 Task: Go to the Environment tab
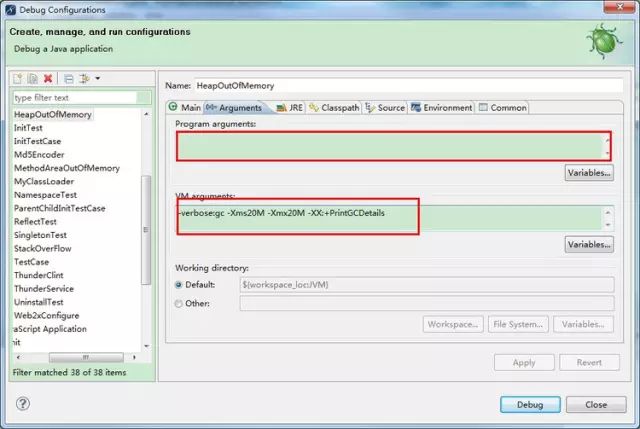click(442, 108)
